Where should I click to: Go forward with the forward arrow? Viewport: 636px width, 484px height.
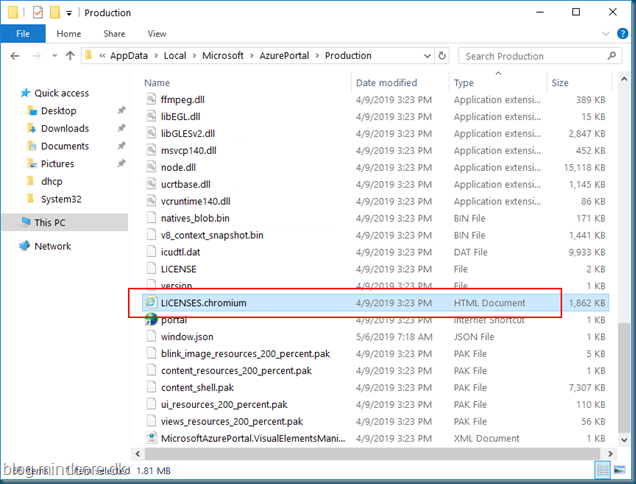click(x=37, y=56)
